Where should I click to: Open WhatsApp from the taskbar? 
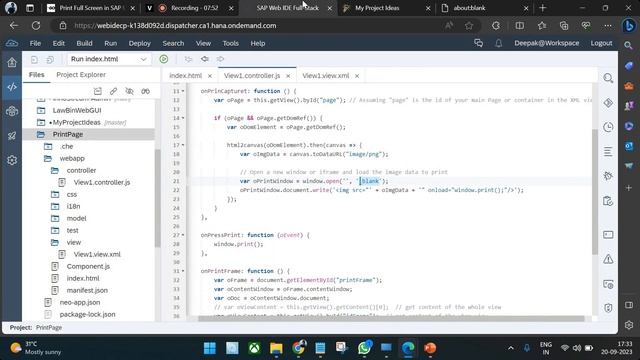pyautogui.click(x=364, y=348)
